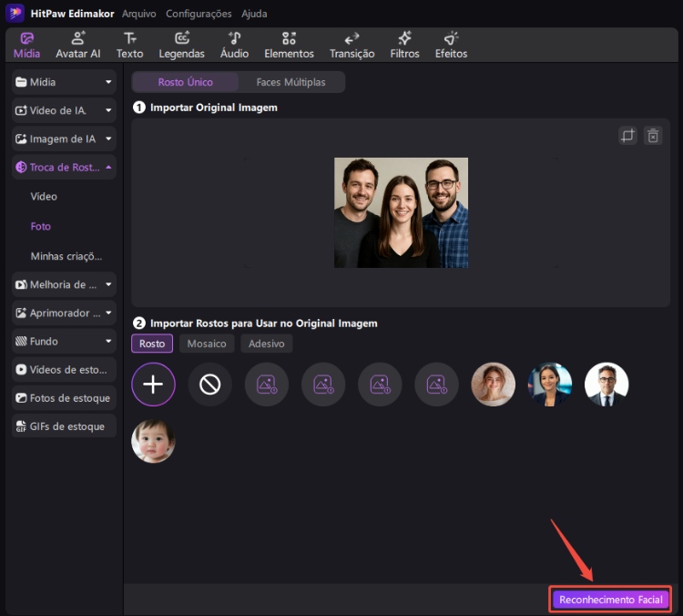Select the Texto tool in toolbar
683x616 pixels.
pos(130,45)
